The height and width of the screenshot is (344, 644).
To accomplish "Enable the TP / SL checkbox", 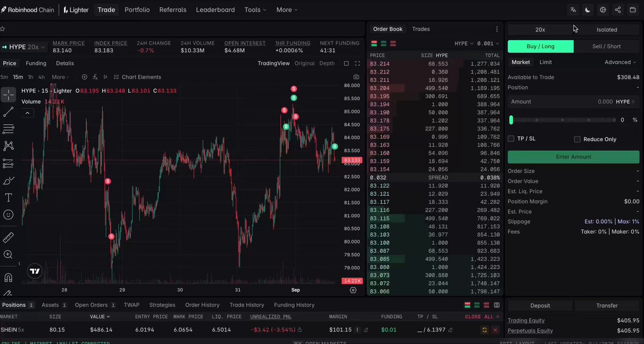I will [x=511, y=139].
